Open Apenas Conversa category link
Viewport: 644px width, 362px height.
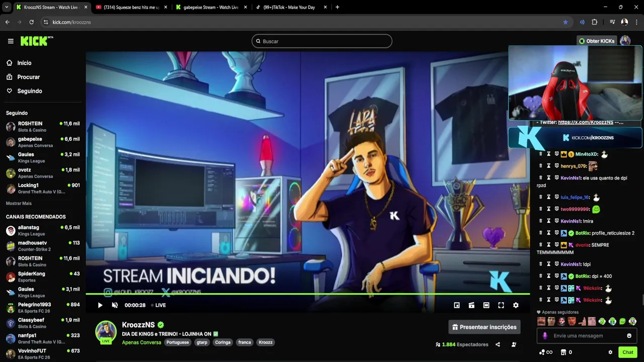click(x=141, y=342)
